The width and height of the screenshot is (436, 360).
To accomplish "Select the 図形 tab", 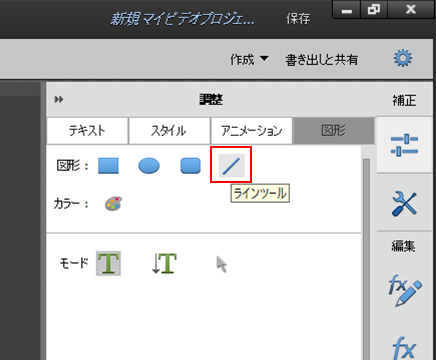I will pyautogui.click(x=333, y=130).
